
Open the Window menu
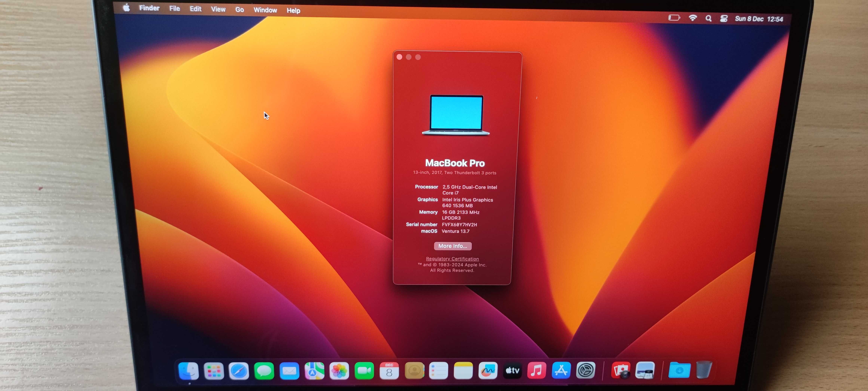tap(265, 10)
